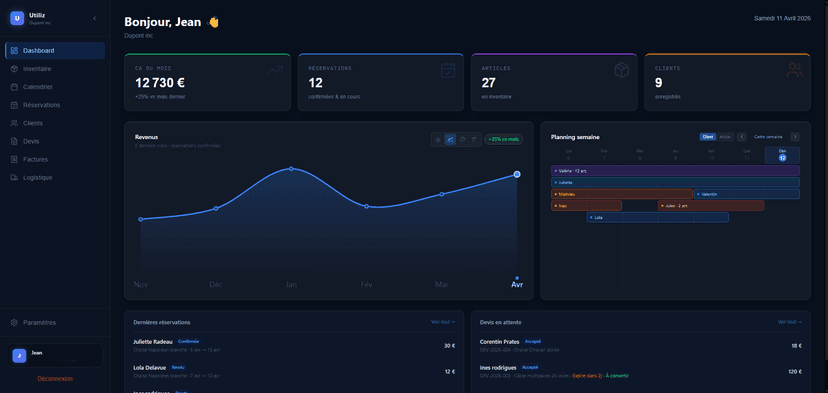Open the Juliette booking bar
This screenshot has width=828, height=393.
pos(675,182)
